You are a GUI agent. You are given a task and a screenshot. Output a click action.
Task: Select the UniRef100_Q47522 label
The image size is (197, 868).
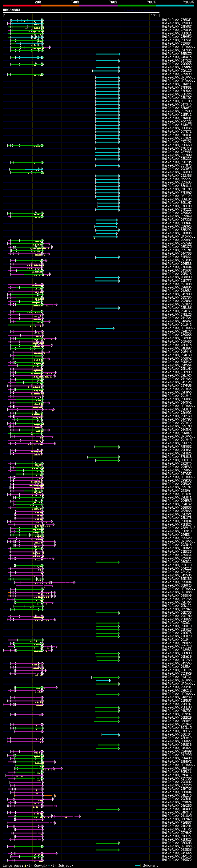point(177,60)
